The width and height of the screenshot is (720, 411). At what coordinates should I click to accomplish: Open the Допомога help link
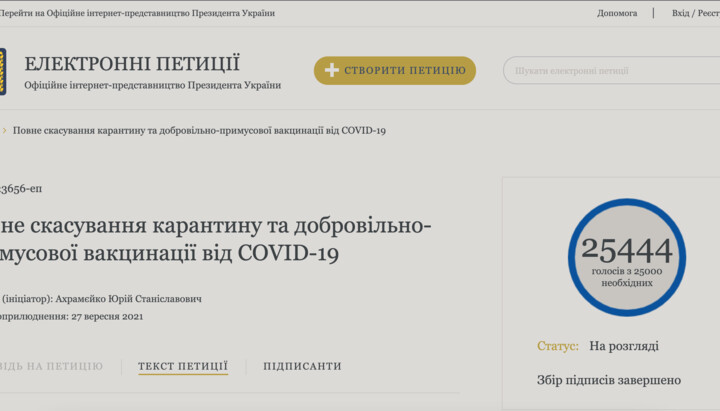point(617,13)
